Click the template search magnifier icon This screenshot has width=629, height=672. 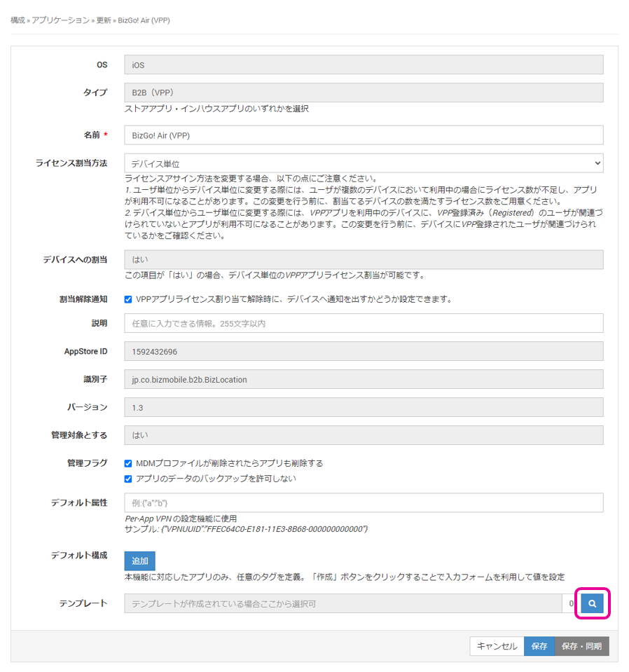[592, 603]
